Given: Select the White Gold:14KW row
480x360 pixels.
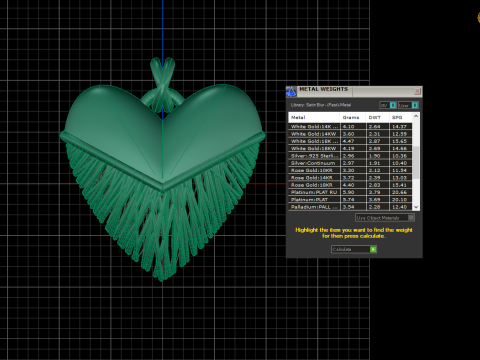Looking at the screenshot, I should (x=350, y=134).
